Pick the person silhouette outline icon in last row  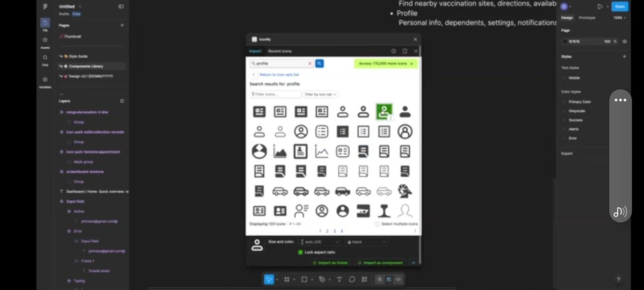pos(405,211)
